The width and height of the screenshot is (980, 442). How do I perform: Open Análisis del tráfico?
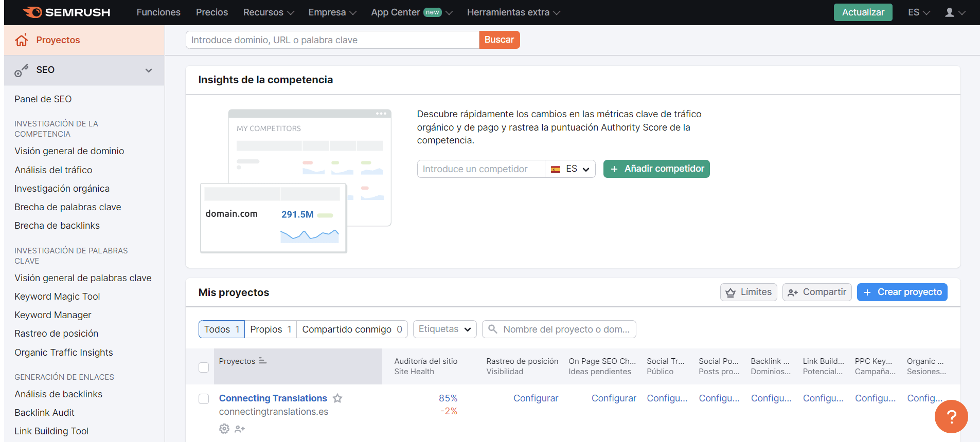tap(54, 170)
